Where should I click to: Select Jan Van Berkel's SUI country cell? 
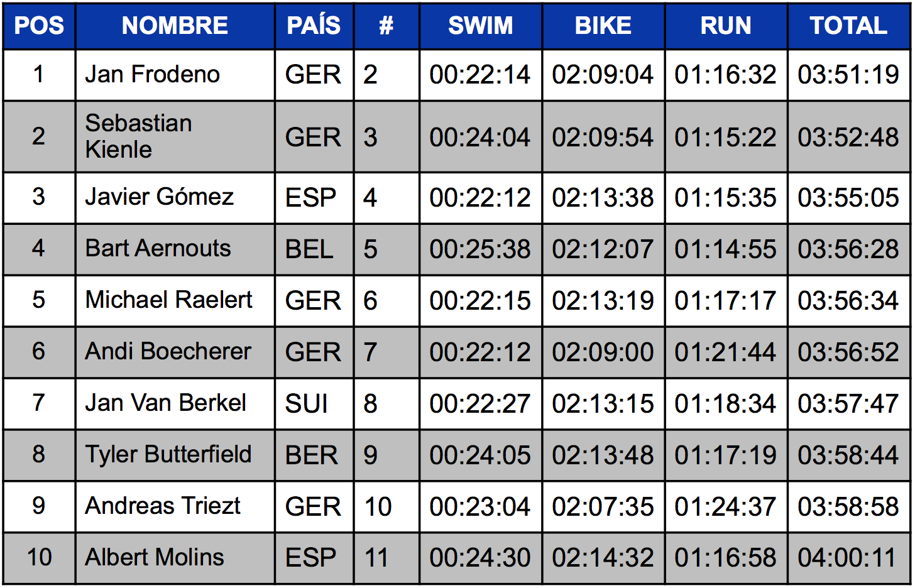pyautogui.click(x=314, y=404)
